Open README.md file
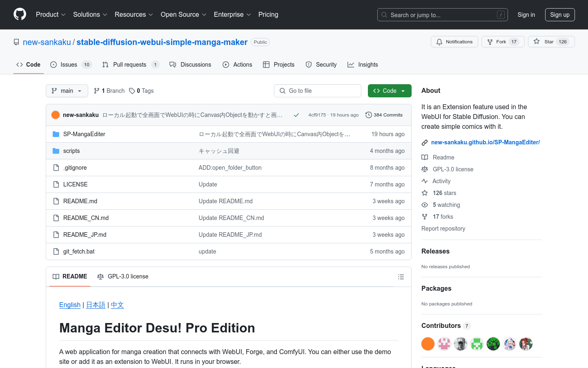This screenshot has width=588, height=368. 80,201
